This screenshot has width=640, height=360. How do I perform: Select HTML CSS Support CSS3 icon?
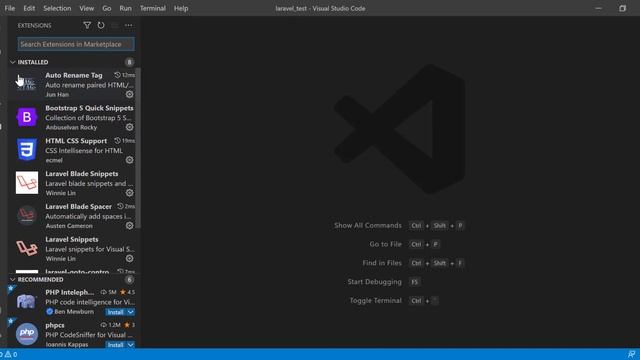tap(27, 150)
